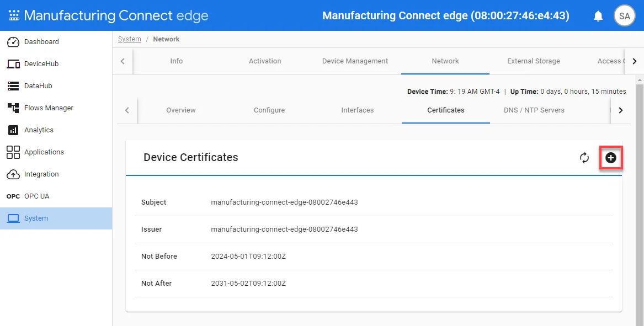644x326 pixels.
Task: Open Applications from sidebar
Action: (56, 152)
